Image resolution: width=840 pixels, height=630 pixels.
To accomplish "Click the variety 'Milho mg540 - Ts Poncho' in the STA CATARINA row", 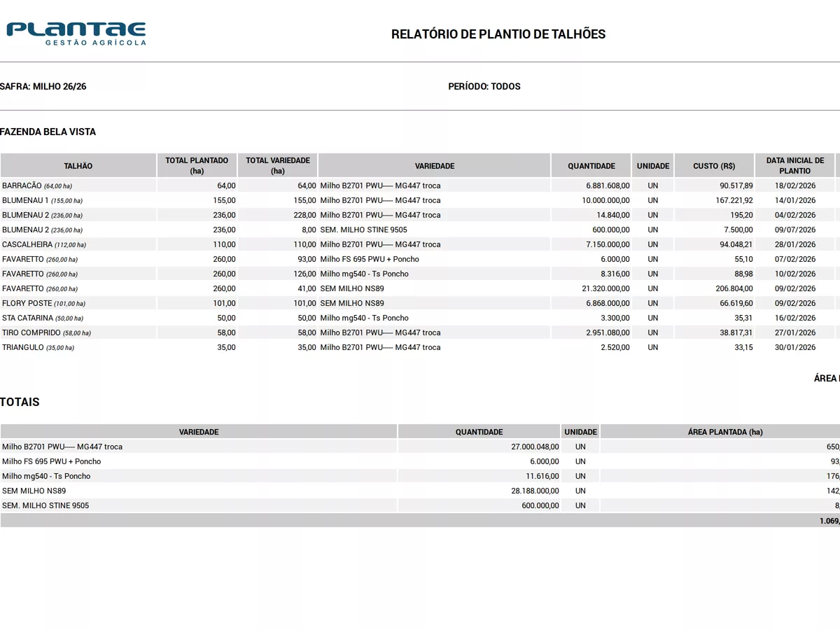I will tap(364, 318).
